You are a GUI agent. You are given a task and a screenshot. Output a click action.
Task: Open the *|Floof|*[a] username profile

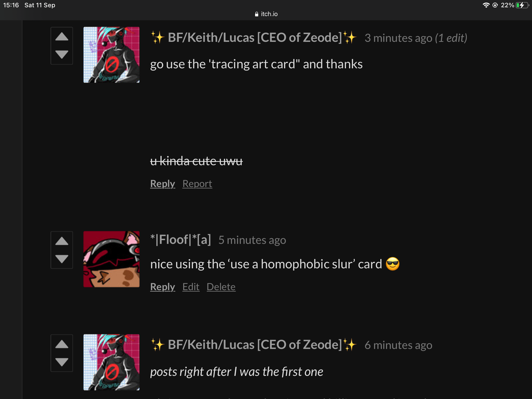point(181,240)
